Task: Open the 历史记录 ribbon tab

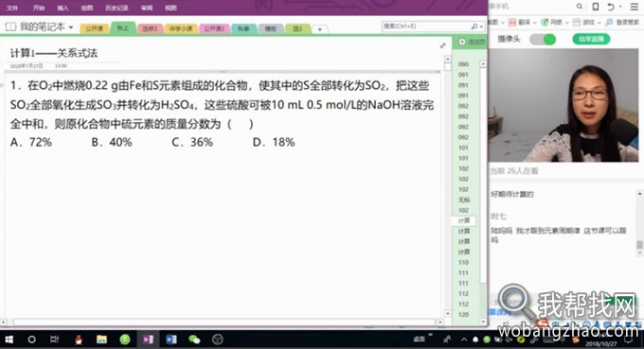Action: pyautogui.click(x=116, y=8)
